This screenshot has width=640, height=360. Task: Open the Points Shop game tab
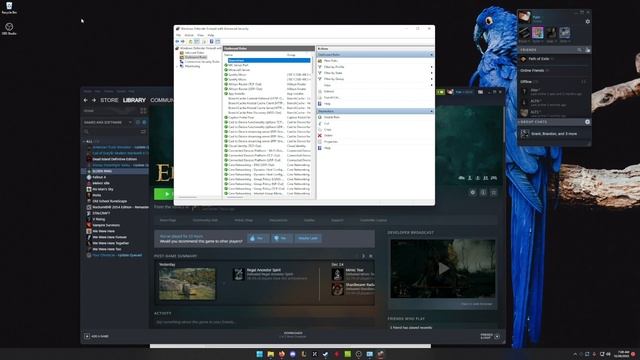pos(244,220)
